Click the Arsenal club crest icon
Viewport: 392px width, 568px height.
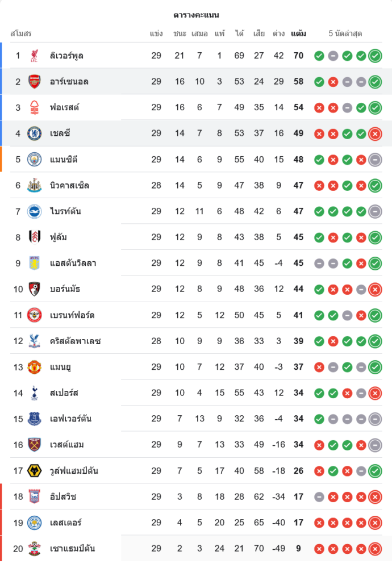35,82
